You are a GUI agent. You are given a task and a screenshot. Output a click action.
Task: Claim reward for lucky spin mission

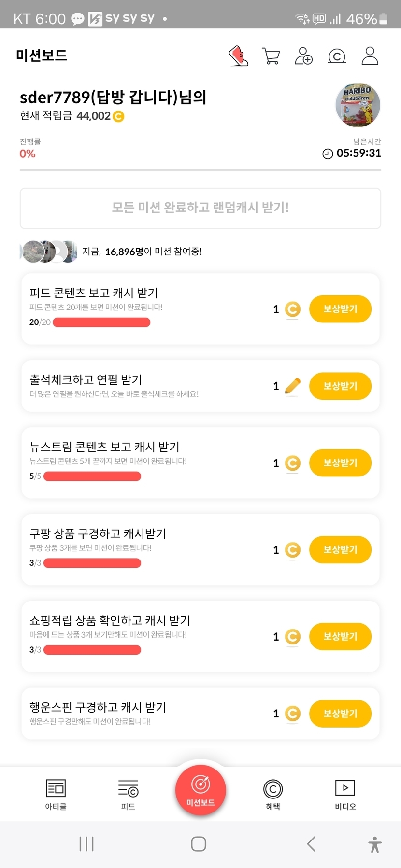340,714
